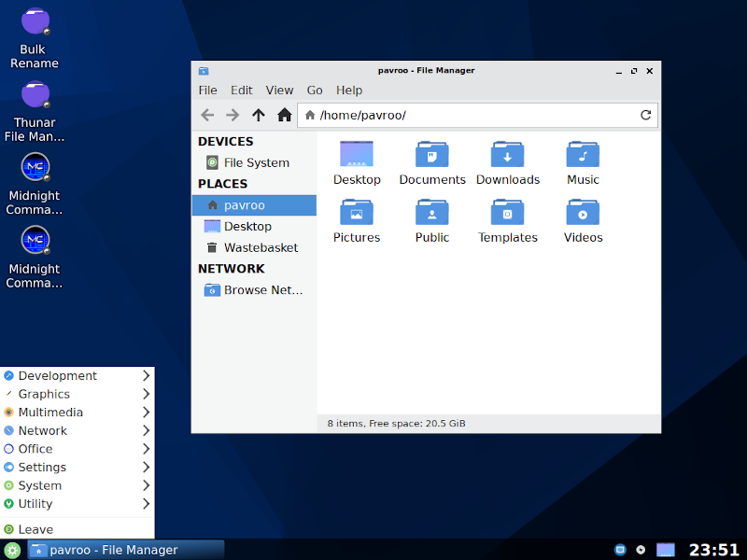747x560 pixels.
Task: Click the 23:51 clock
Action: tap(713, 550)
